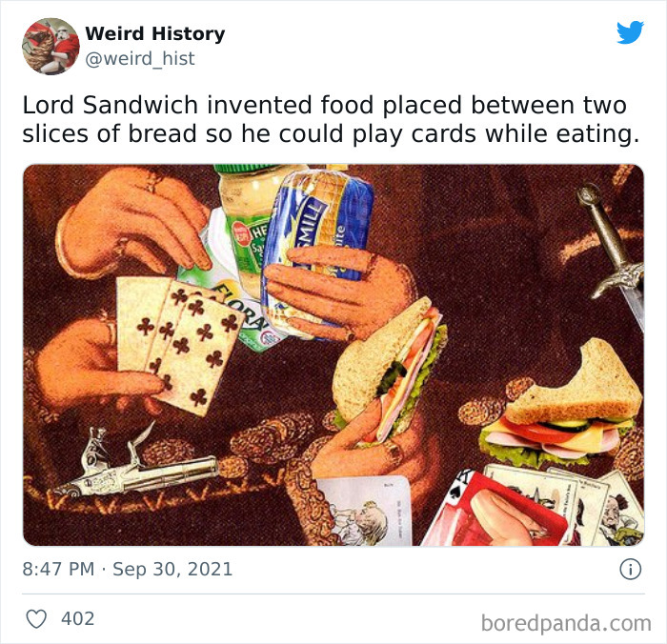Viewport: 667px width, 644px height.
Task: Click the Sep 30, 2021 date
Action: [172, 569]
